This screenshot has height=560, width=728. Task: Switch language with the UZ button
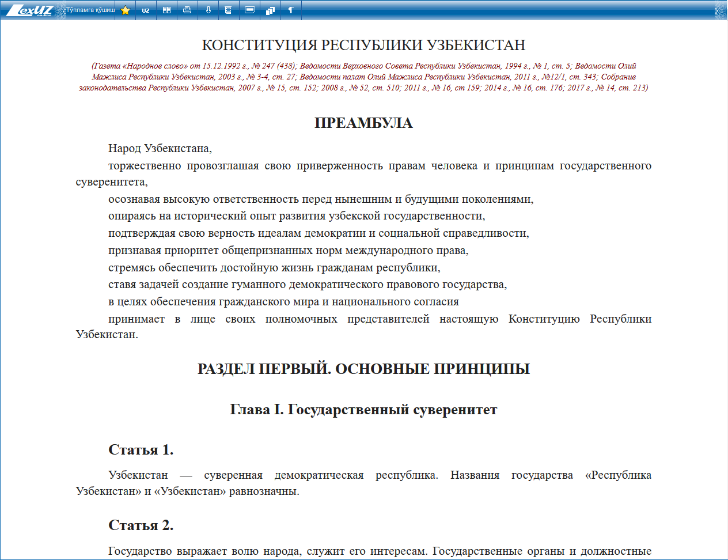pos(146,10)
